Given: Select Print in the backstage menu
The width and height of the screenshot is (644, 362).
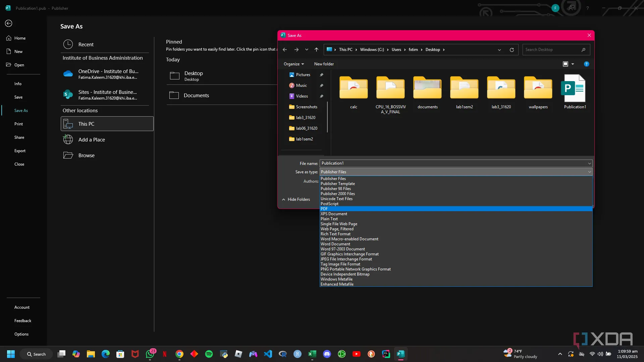Looking at the screenshot, I should pos(18,124).
